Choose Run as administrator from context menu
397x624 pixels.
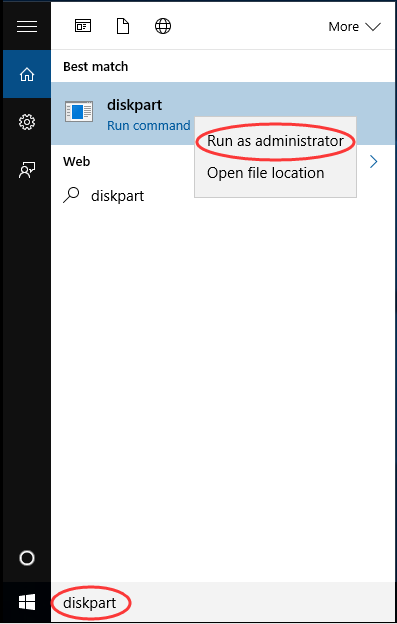click(275, 141)
